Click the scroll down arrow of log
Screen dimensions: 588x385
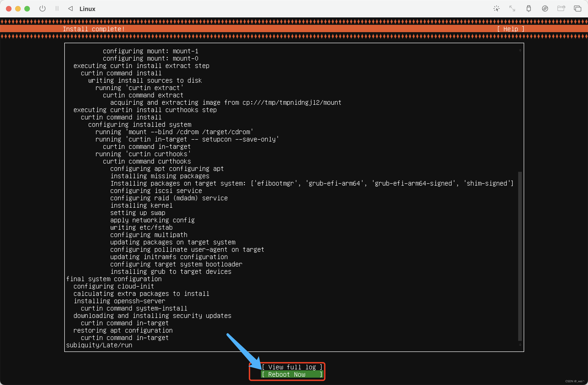(520, 345)
